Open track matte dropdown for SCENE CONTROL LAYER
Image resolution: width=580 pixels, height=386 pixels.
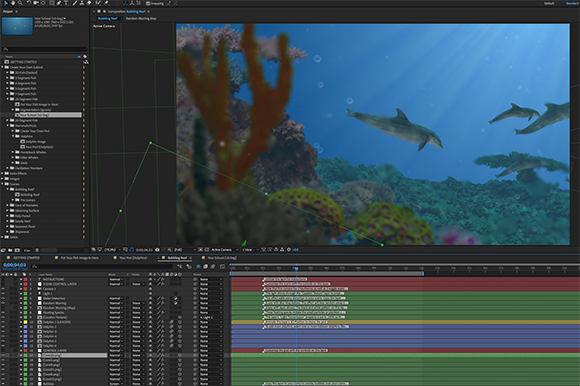pos(138,284)
